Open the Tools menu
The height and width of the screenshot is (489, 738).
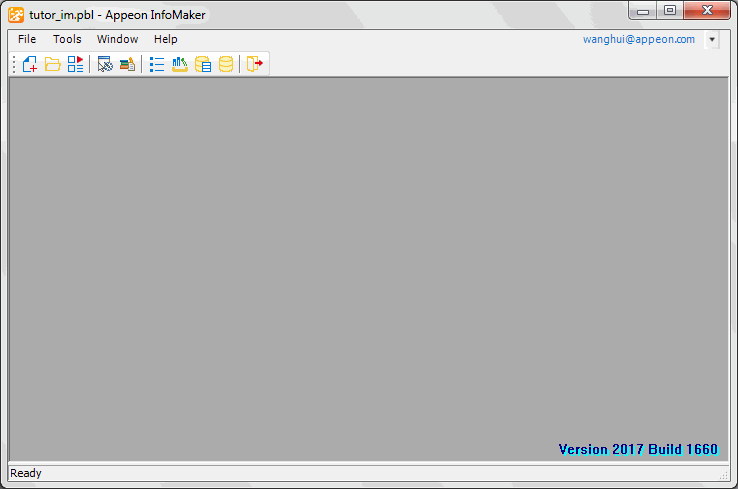tap(67, 39)
